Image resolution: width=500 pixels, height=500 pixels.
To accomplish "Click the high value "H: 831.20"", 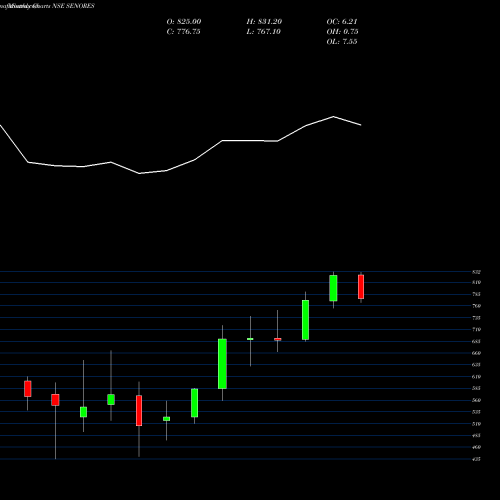I will [264, 22].
